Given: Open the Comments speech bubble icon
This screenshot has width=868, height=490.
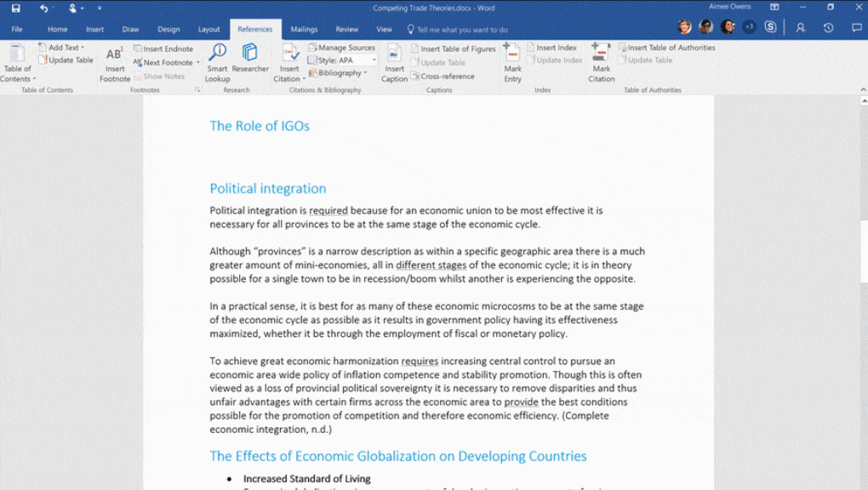Looking at the screenshot, I should click(x=857, y=27).
